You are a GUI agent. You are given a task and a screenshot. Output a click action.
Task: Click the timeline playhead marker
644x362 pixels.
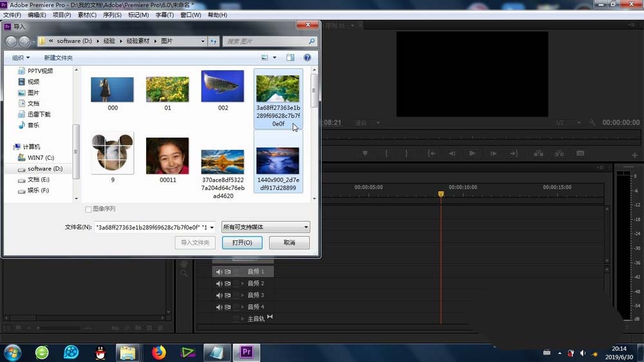pyautogui.click(x=440, y=194)
